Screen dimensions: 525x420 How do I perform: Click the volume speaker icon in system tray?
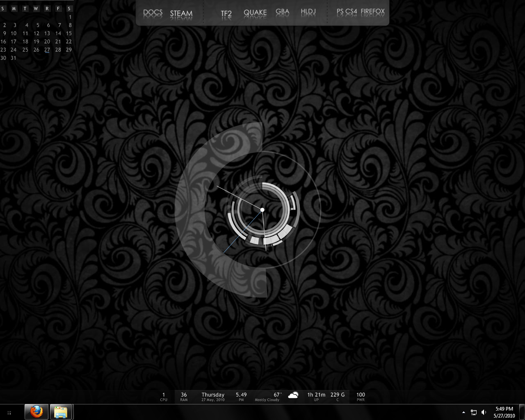pos(484,412)
